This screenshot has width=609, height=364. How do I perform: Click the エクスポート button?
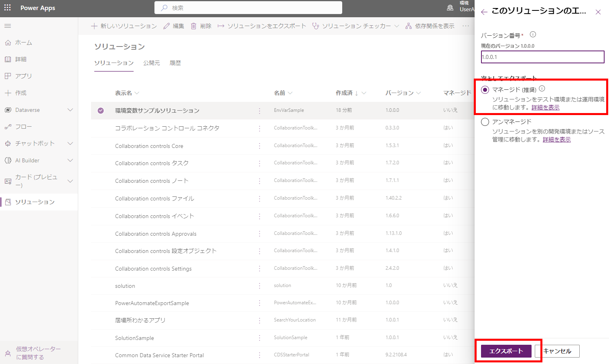coord(506,351)
